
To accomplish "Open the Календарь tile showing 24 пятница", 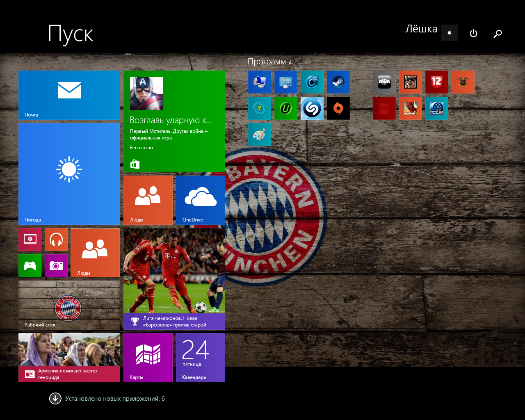I will [x=201, y=358].
